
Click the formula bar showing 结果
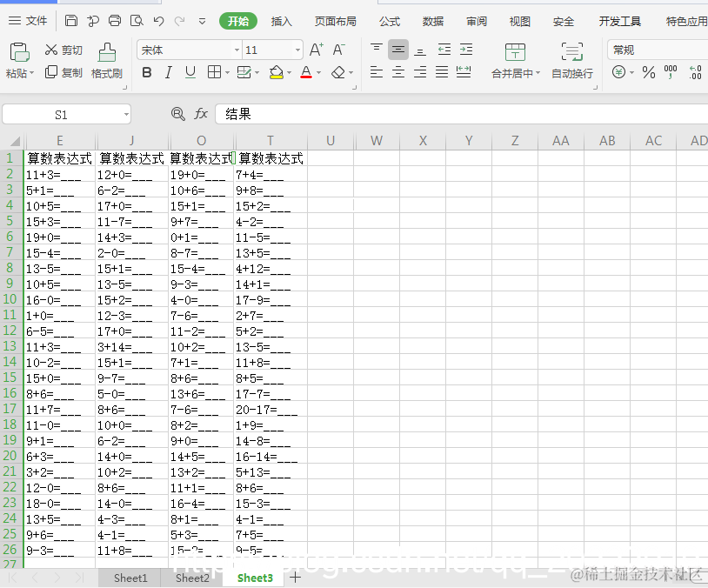(x=462, y=114)
